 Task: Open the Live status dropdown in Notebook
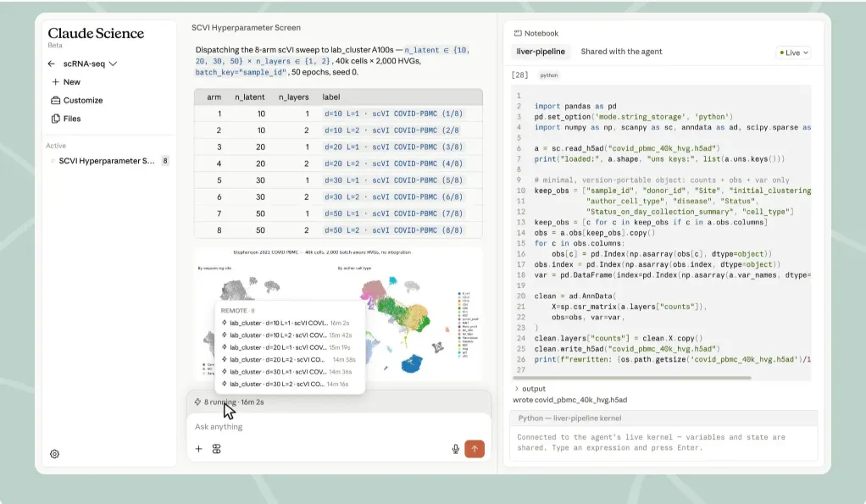[x=794, y=53]
